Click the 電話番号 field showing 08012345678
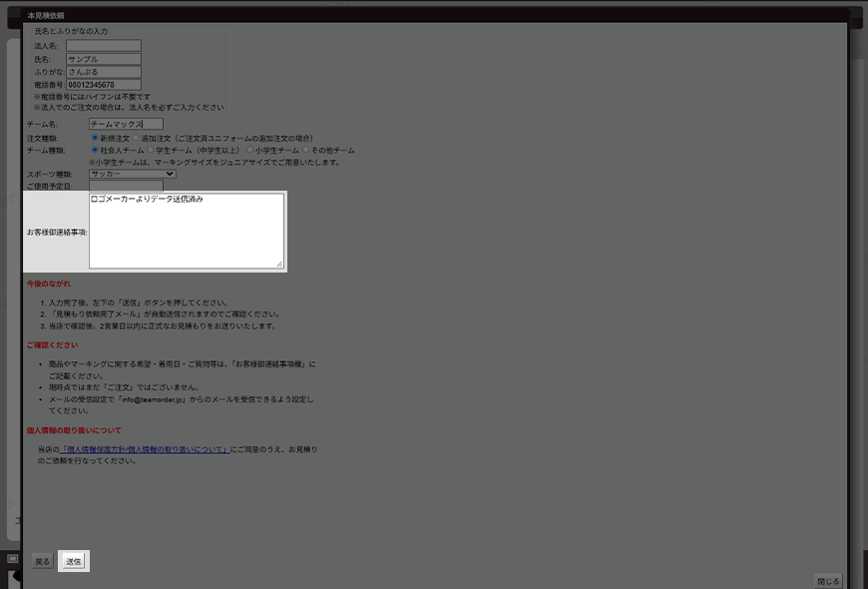The height and width of the screenshot is (589, 868). tap(104, 85)
